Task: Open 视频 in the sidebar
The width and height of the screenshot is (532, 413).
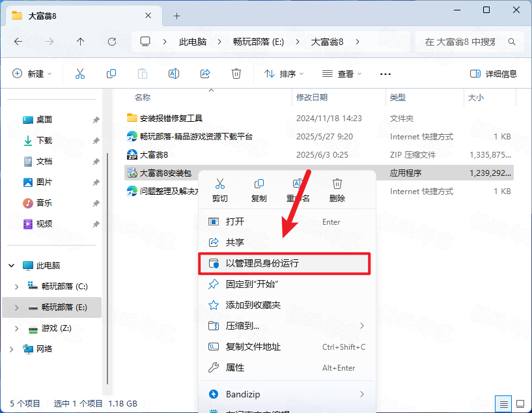Action: (x=44, y=224)
